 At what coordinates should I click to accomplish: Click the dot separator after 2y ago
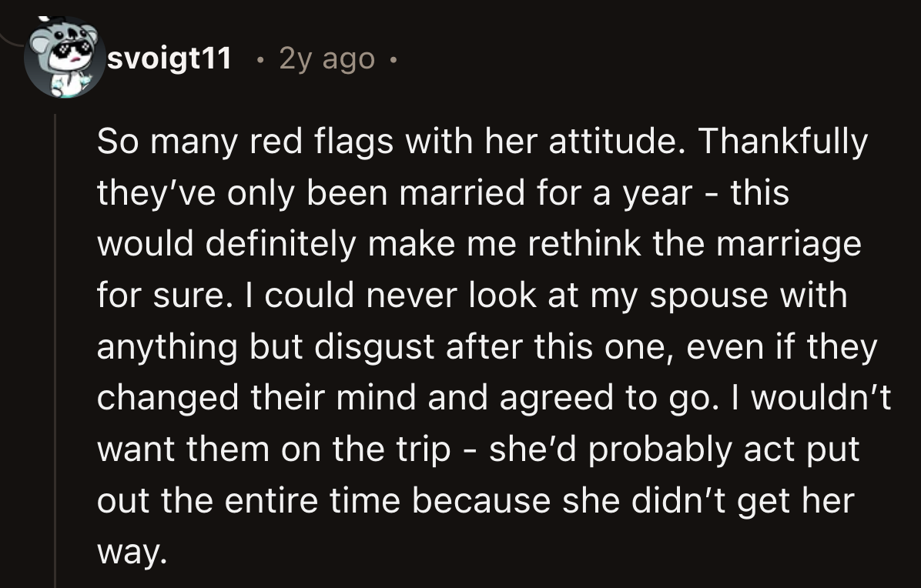pyautogui.click(x=393, y=59)
